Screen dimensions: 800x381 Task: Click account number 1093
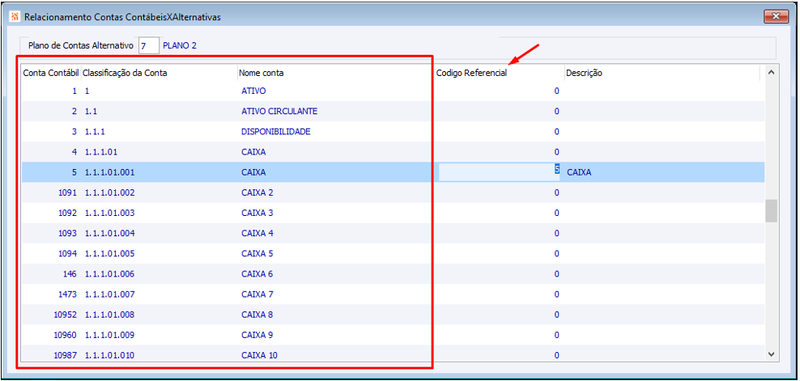click(67, 233)
